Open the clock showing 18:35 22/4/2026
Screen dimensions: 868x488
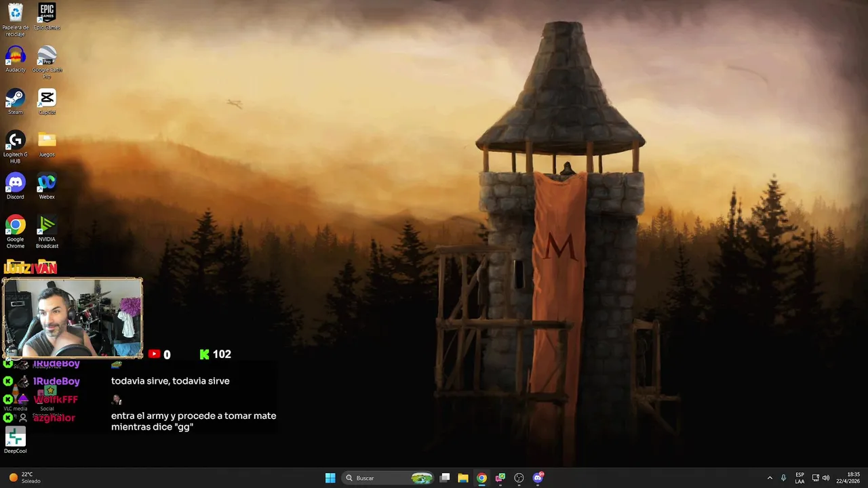coord(848,478)
